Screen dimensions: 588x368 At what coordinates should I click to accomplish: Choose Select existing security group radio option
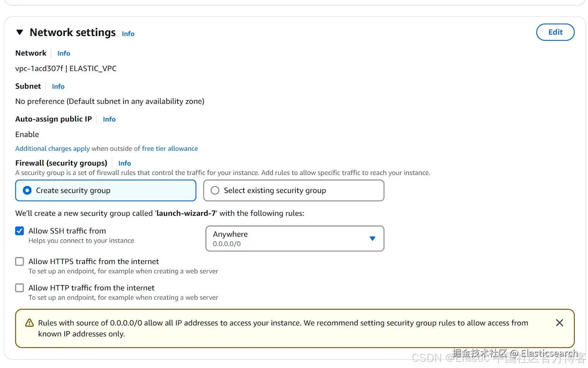click(x=215, y=190)
